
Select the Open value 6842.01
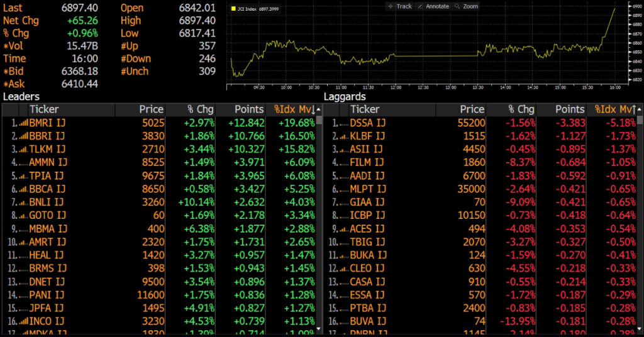point(197,8)
